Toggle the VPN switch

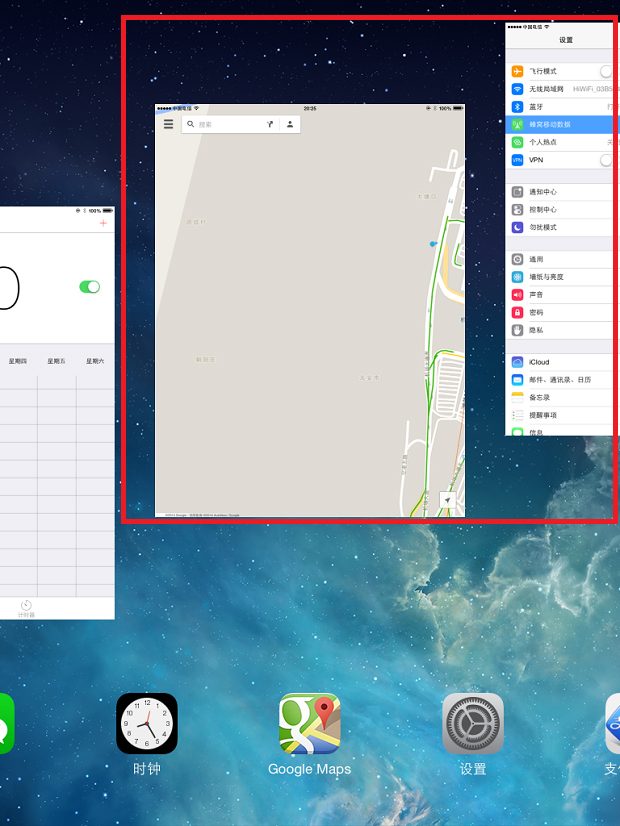pos(605,160)
